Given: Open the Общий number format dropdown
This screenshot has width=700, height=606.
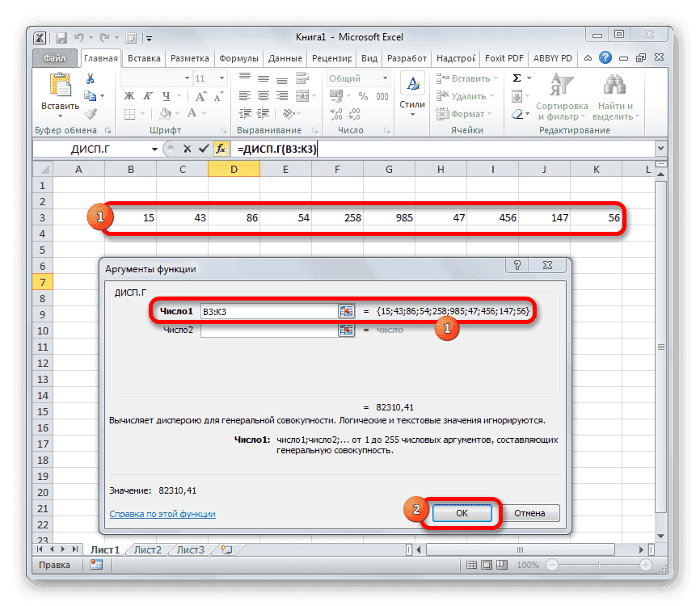Looking at the screenshot, I should click(x=384, y=78).
